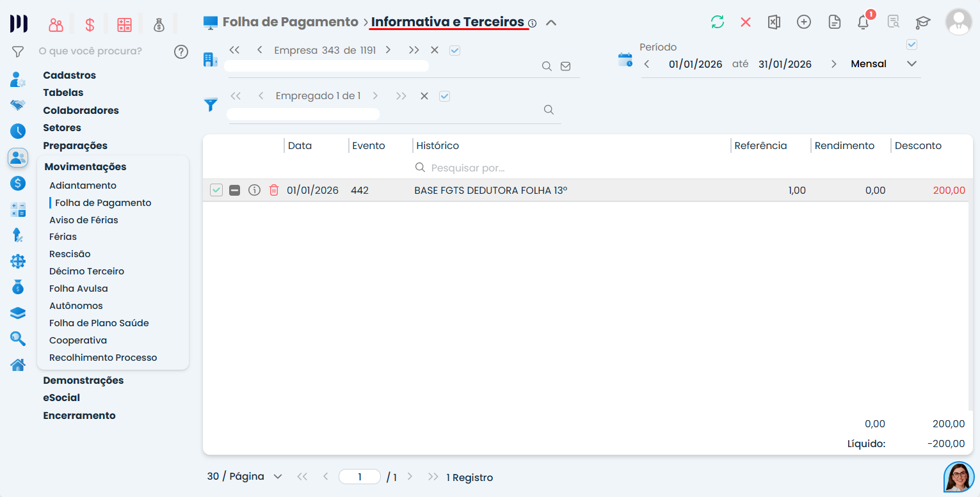Screen dimensions: 980x497
Task: Click the red calculator icon in top bar
Action: point(124,25)
